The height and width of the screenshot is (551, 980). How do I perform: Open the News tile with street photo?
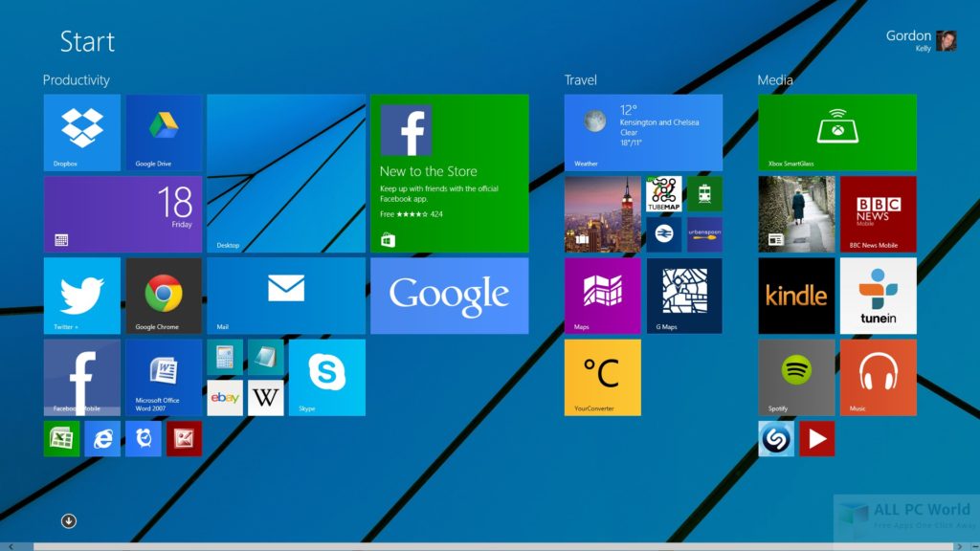pyautogui.click(x=796, y=214)
